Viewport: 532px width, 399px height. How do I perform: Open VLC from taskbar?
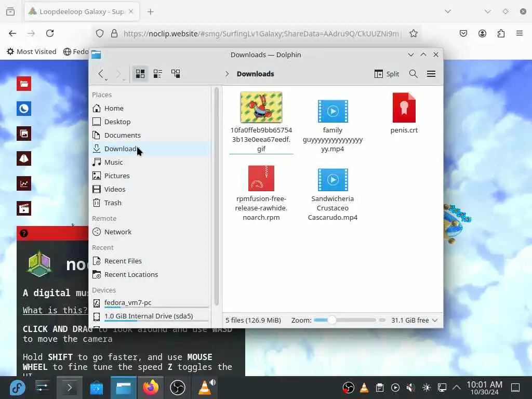[206, 388]
